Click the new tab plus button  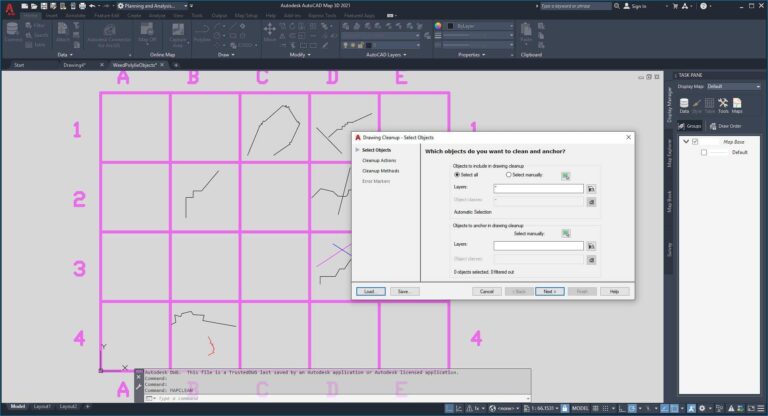[x=176, y=65]
